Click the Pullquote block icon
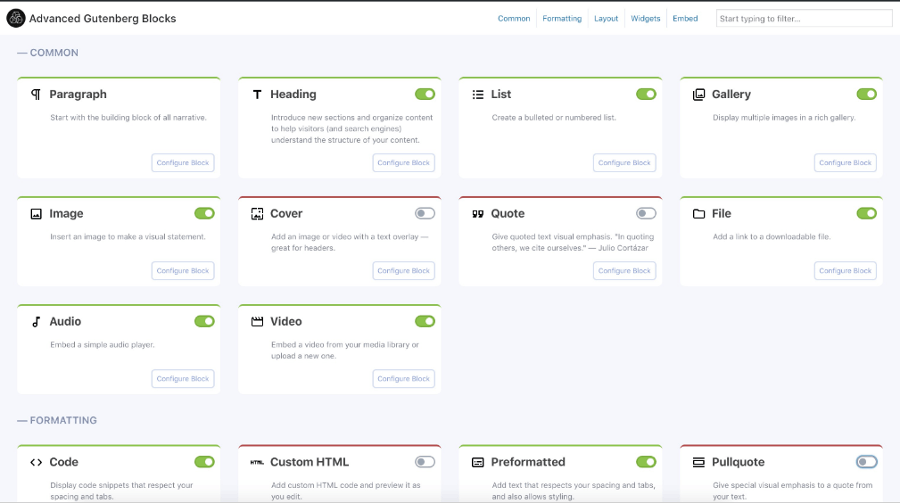This screenshot has width=900, height=503. (699, 462)
